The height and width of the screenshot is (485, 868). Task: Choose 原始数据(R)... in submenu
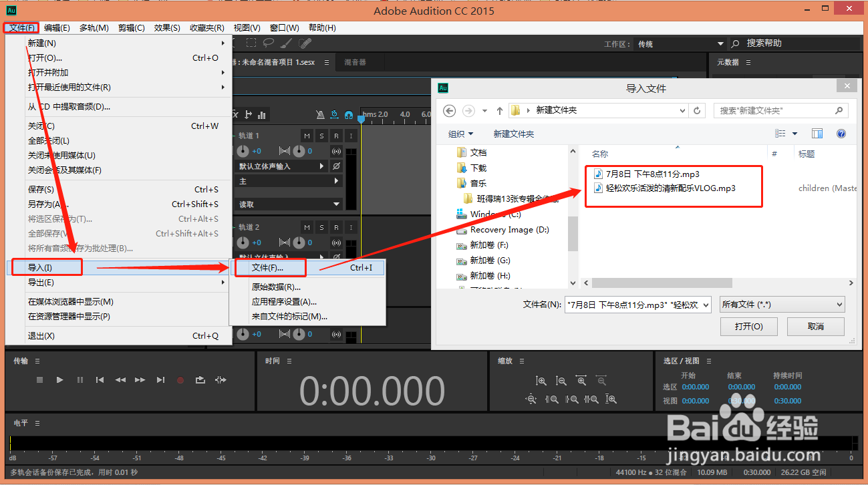[x=307, y=287]
